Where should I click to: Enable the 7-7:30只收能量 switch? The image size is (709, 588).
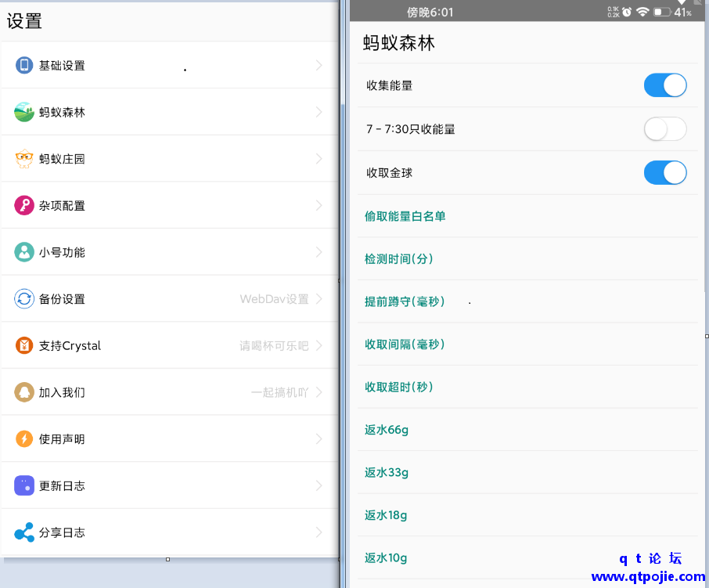click(664, 129)
